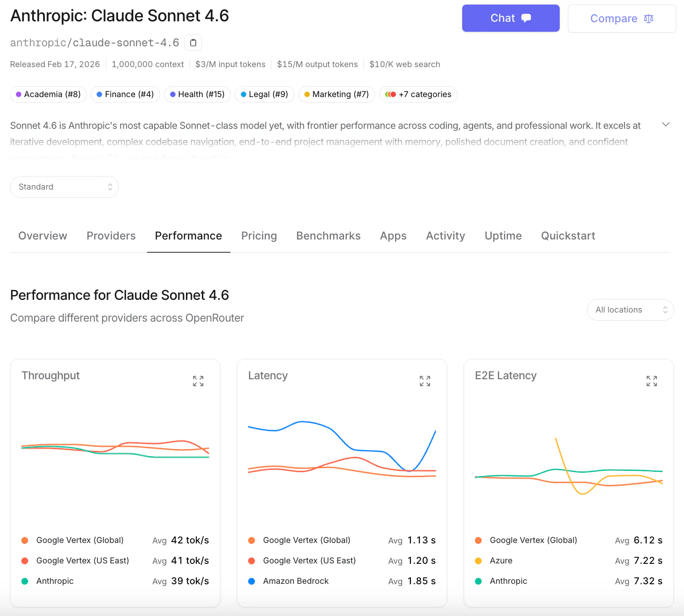
Task: Click the $15/M output tokens label
Action: pos(318,64)
